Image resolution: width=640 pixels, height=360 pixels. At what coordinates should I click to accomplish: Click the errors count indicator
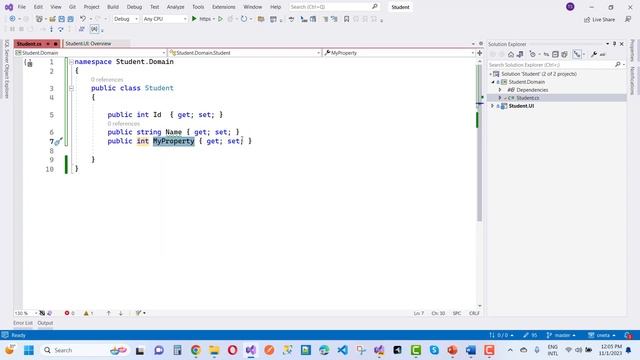coord(69,313)
